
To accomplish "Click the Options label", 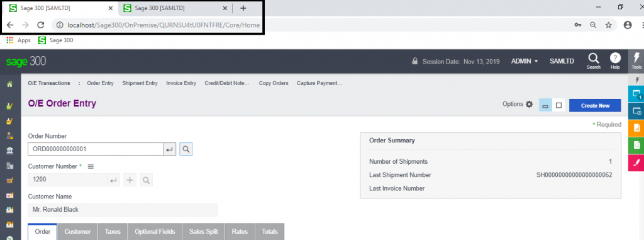I will (513, 104).
